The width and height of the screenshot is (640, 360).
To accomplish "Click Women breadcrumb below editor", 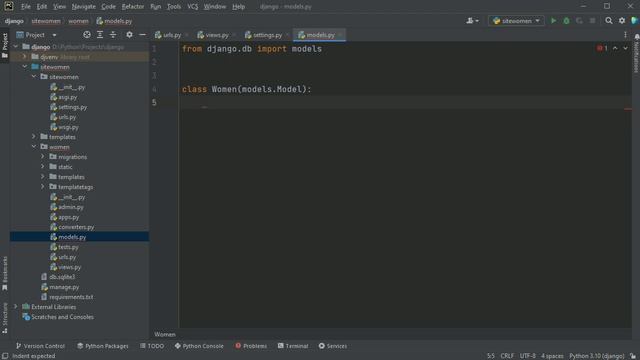I will [x=165, y=334].
